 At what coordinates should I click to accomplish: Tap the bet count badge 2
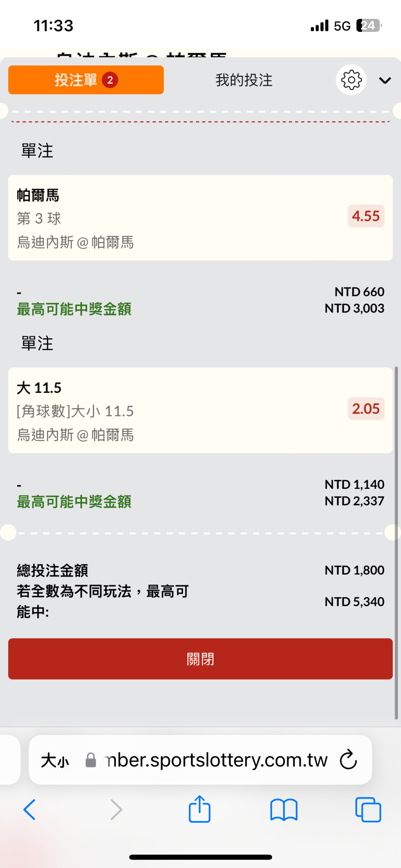click(110, 80)
